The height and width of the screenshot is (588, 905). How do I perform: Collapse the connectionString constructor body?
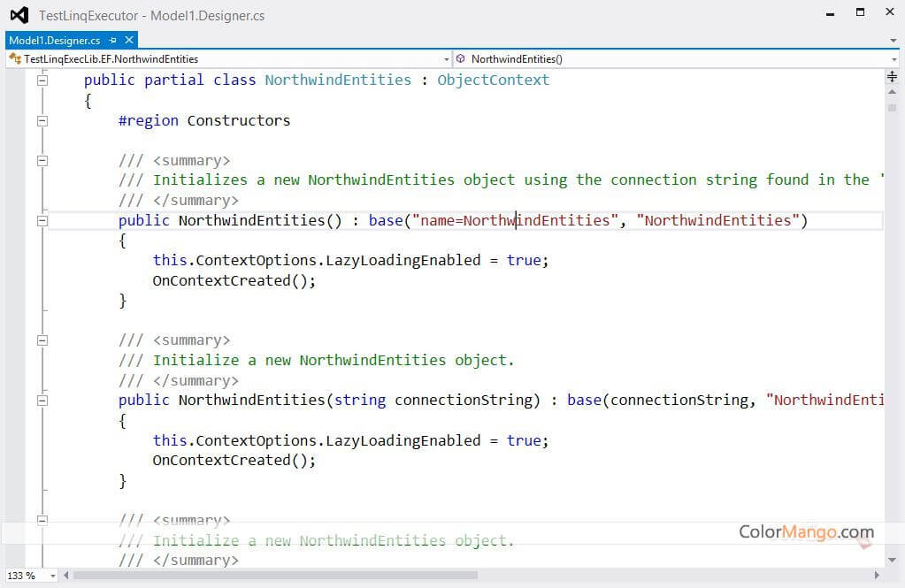42,400
